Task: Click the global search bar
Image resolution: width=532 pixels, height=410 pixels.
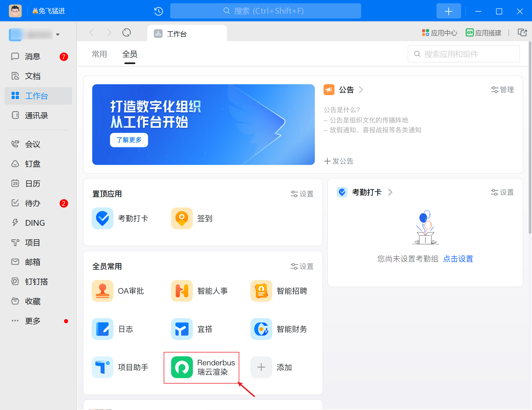Action: pyautogui.click(x=265, y=11)
